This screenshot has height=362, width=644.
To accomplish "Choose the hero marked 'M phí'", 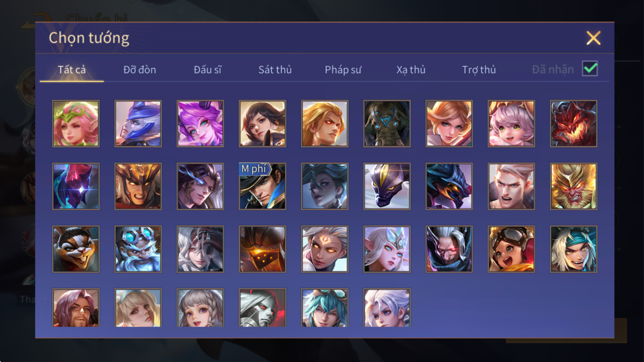I will click(x=262, y=186).
